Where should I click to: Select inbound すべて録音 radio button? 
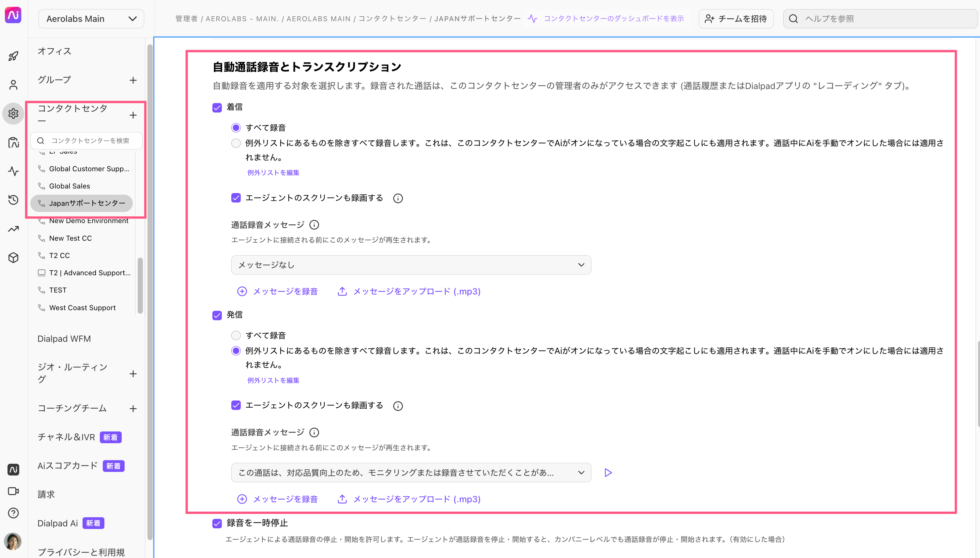pos(236,128)
